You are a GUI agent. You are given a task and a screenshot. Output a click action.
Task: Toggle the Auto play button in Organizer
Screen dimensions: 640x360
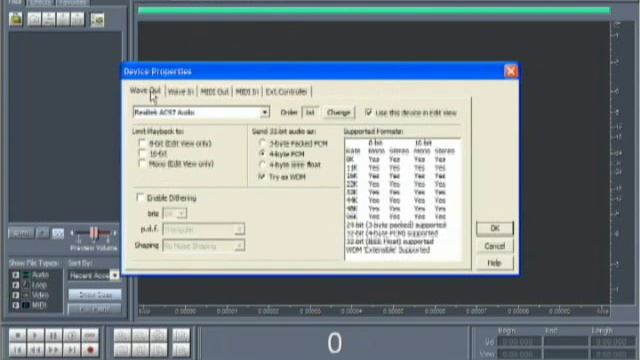22,233
